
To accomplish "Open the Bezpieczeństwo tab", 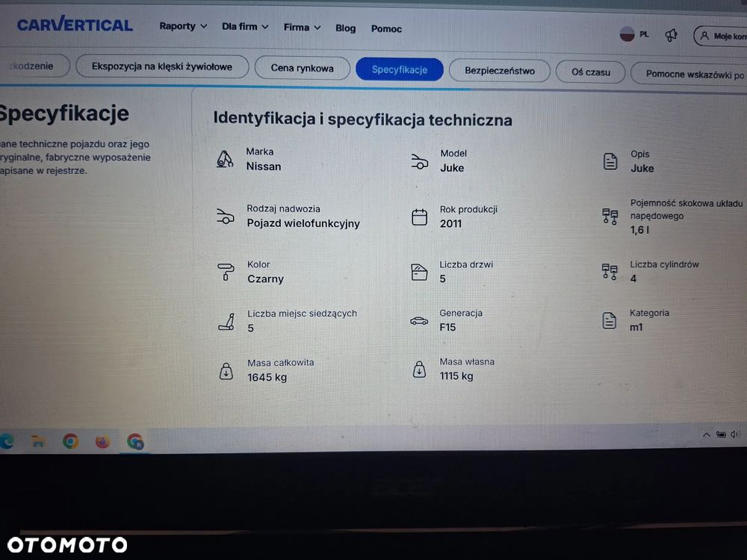I will 499,71.
